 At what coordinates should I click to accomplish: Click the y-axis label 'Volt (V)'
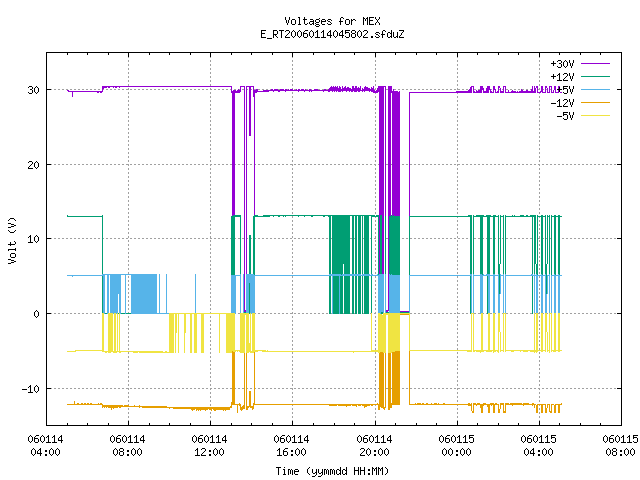12,240
